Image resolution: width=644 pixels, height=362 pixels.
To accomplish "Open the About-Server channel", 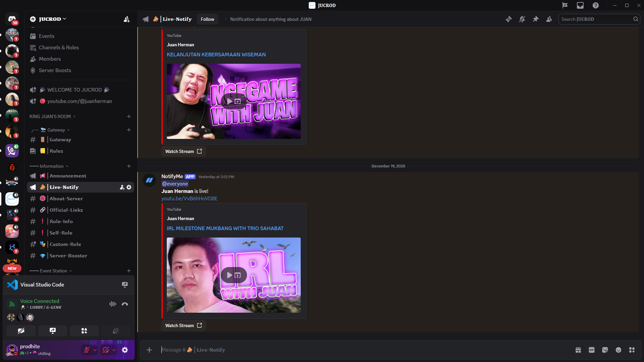I will (x=81, y=199).
